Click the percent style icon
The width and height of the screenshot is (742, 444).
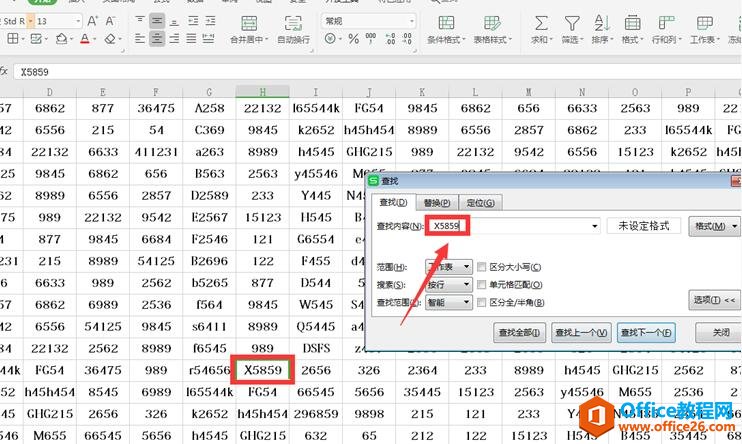353,39
